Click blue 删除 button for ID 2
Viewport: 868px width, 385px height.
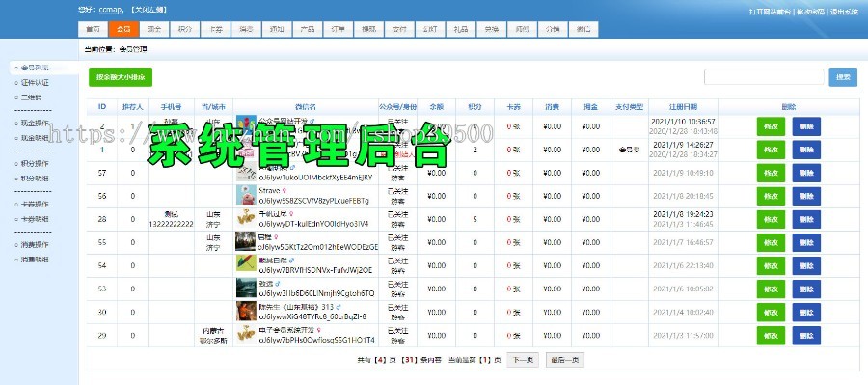[806, 126]
